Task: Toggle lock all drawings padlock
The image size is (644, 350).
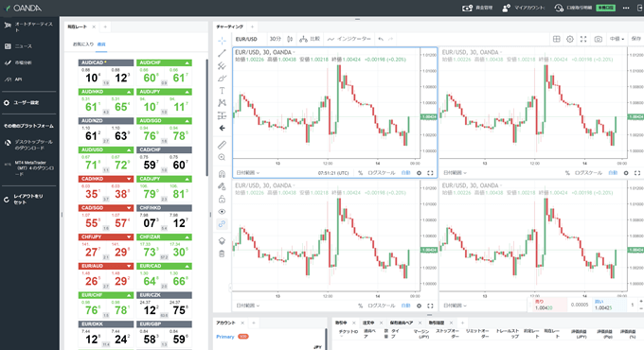Action: point(222,199)
